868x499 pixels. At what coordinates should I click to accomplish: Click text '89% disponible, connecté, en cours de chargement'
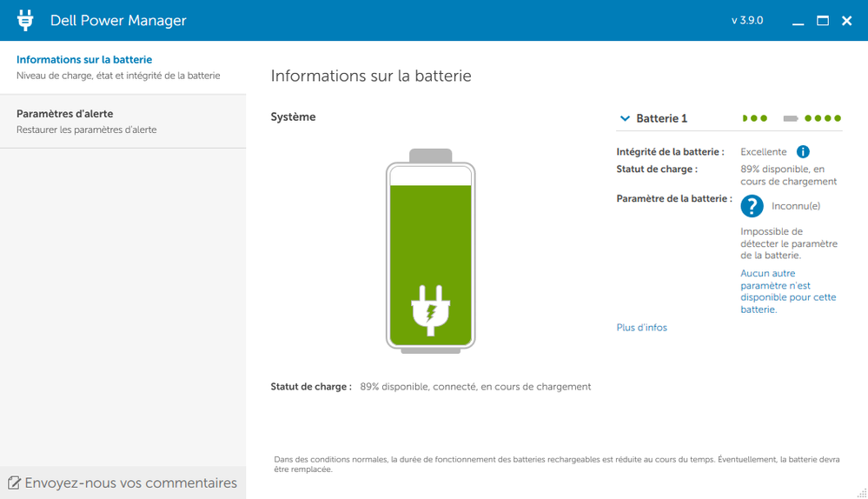475,387
